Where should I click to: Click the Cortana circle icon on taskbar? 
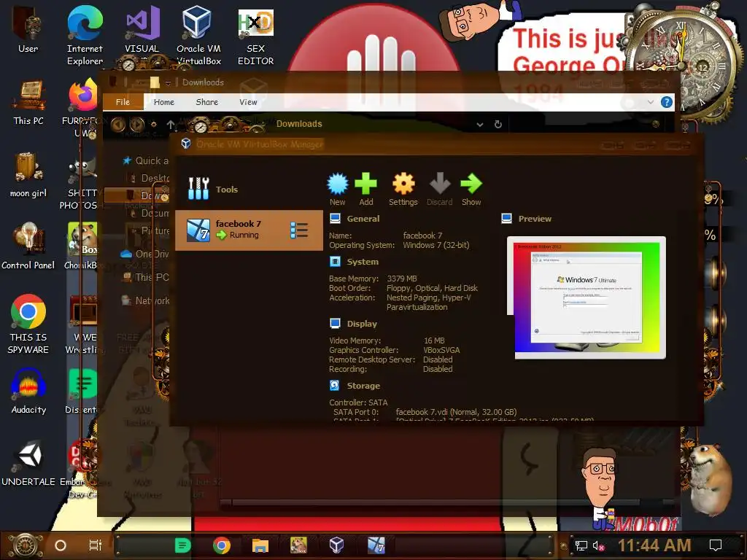pyautogui.click(x=61, y=545)
